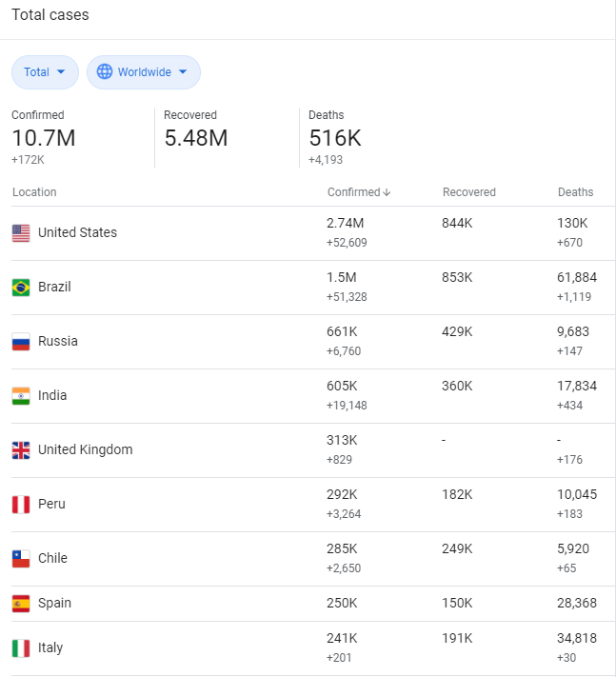Sort by the Location column header
616x677 pixels.
point(34,192)
